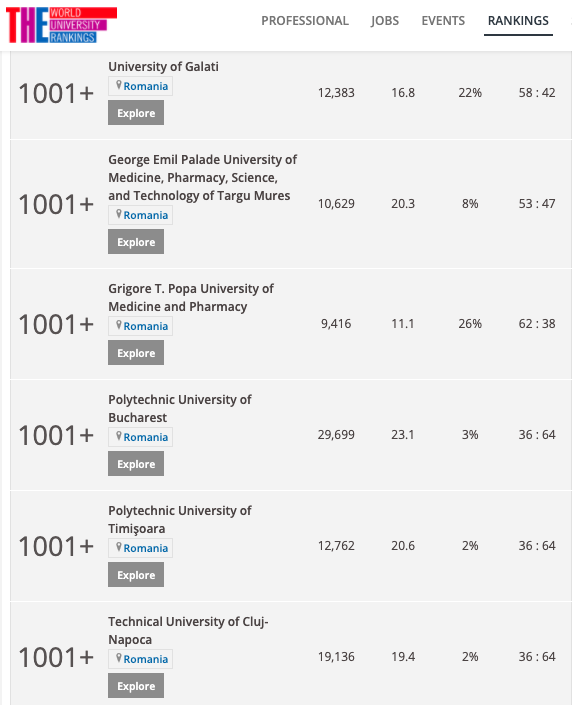
Task: Open the Grigore T. Popa University name link
Action: click(x=191, y=298)
